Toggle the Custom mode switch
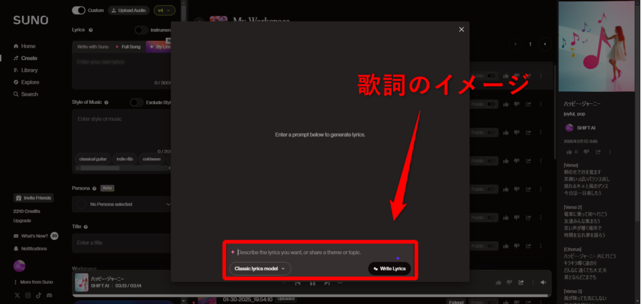Image resolution: width=644 pixels, height=304 pixels. point(79,11)
